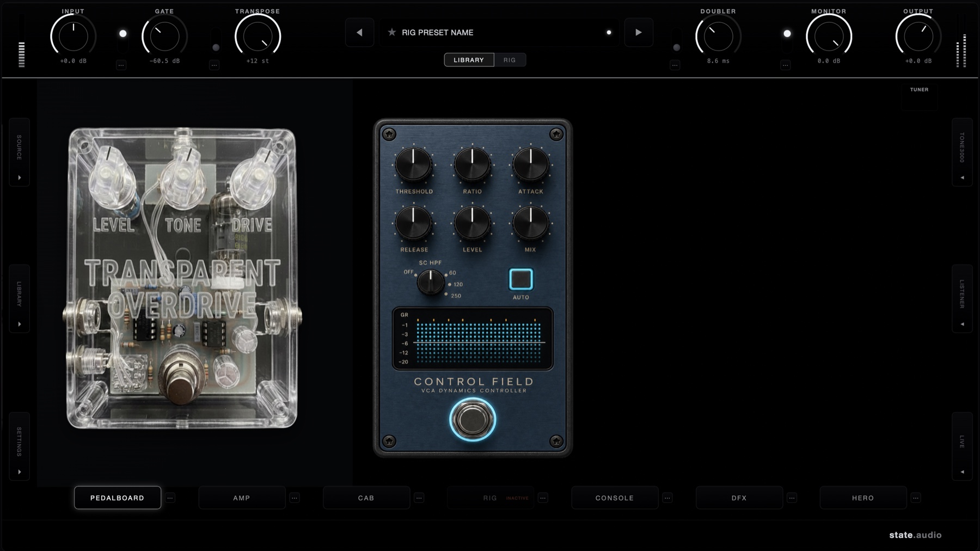Select the HERO tab

pos(863,498)
